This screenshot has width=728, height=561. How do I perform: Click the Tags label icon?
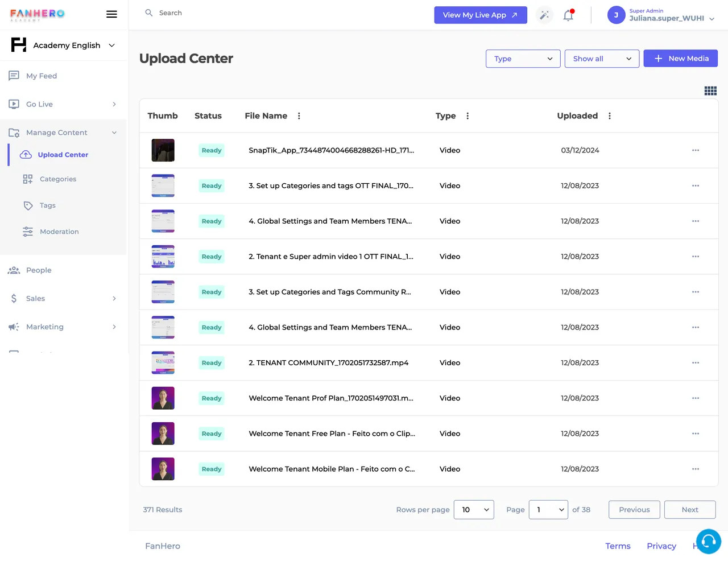pos(28,205)
